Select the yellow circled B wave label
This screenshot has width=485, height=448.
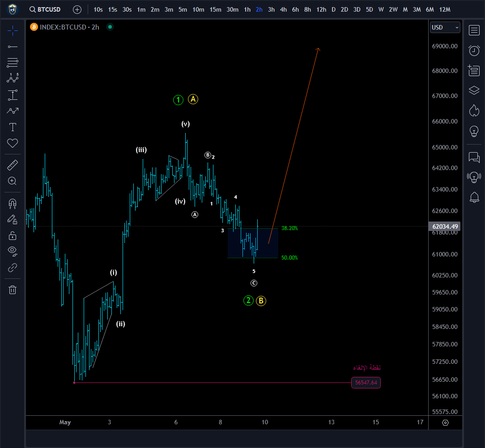coord(261,301)
